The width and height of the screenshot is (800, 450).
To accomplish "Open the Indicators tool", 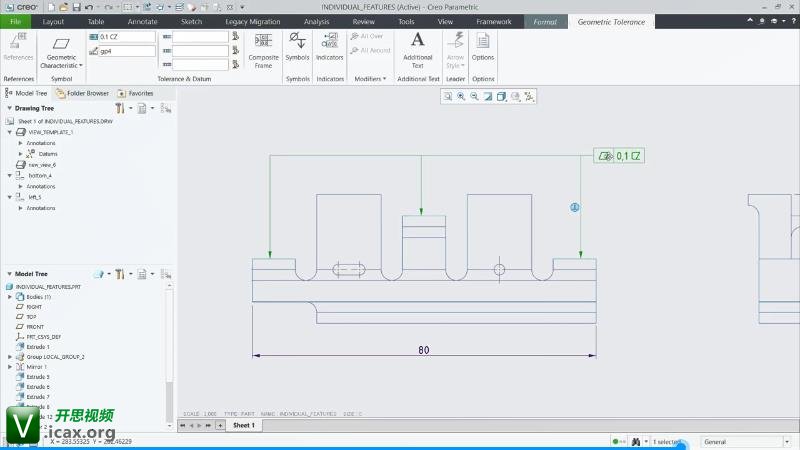I will pyautogui.click(x=330, y=47).
